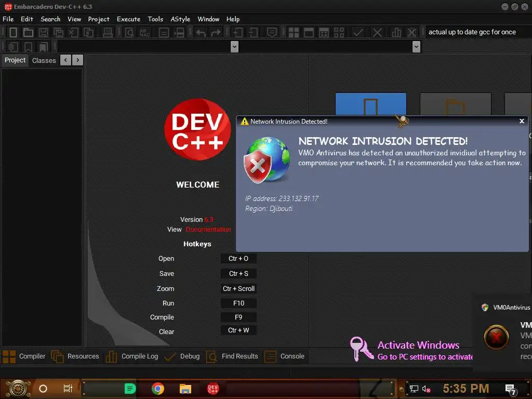Click the F9 Compile hotkey button
The height and width of the screenshot is (399, 532).
pos(238,317)
